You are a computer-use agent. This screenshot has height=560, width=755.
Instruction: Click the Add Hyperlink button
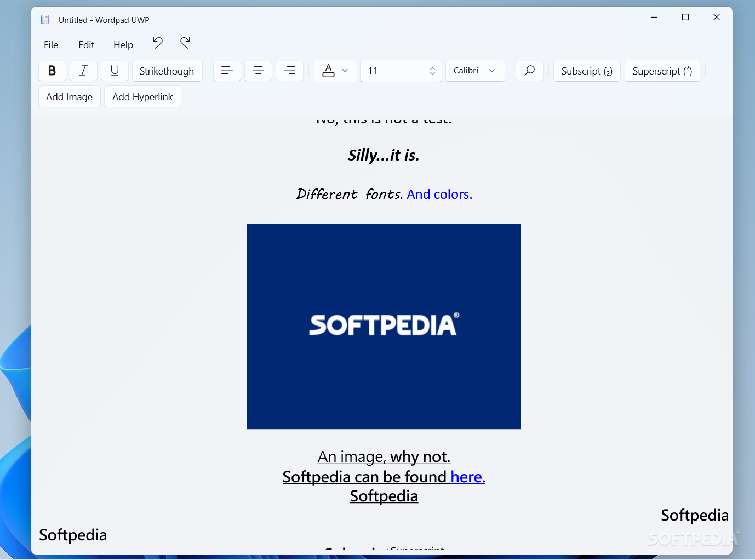[x=142, y=96]
